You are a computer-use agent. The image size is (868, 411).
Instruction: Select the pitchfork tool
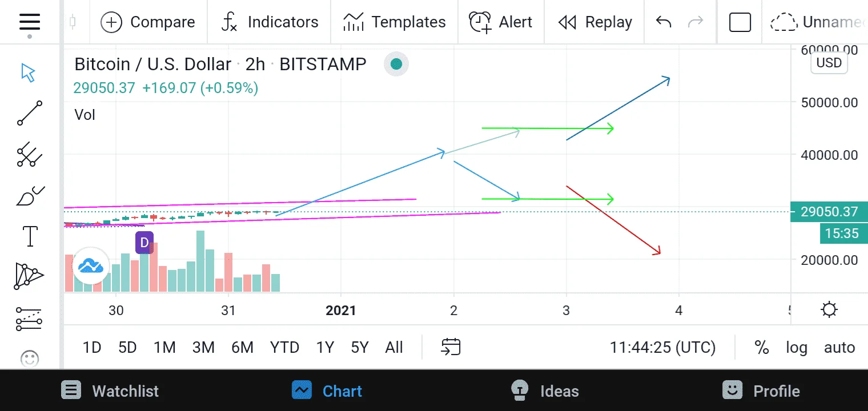coord(29,154)
